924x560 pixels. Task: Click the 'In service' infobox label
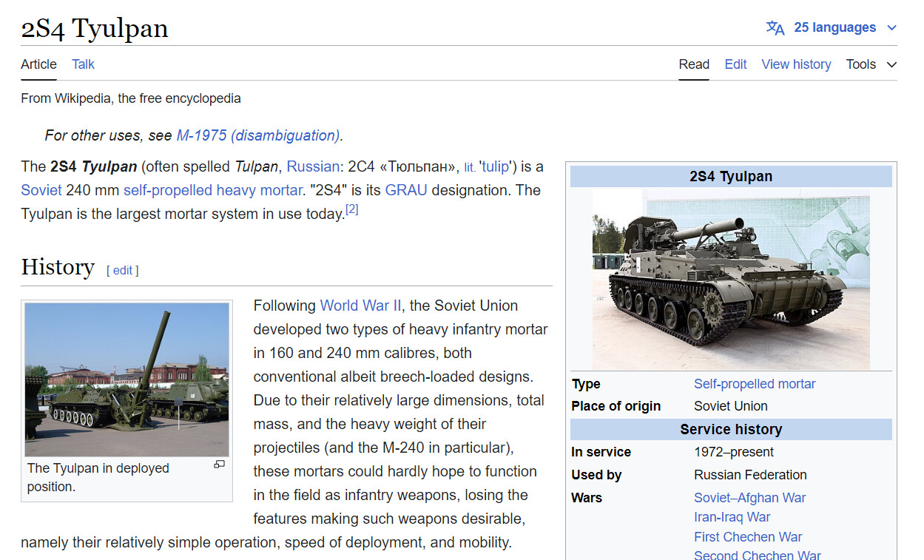[x=601, y=452]
